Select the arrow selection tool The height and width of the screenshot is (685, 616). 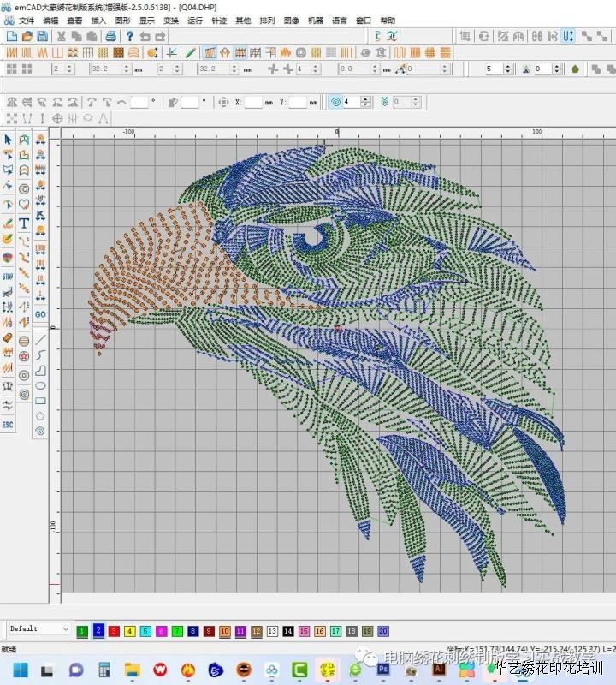(x=8, y=140)
